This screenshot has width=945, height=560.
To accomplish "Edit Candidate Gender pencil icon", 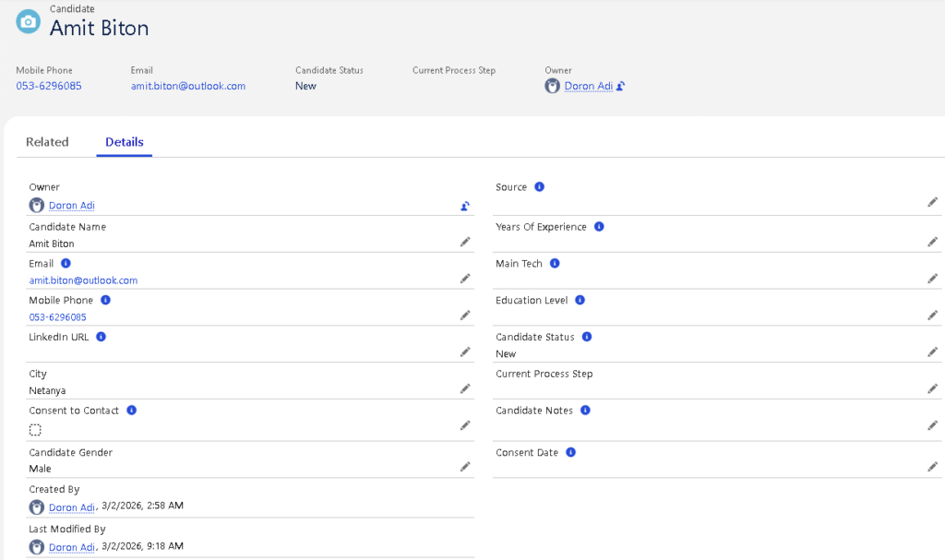I will pos(465,468).
